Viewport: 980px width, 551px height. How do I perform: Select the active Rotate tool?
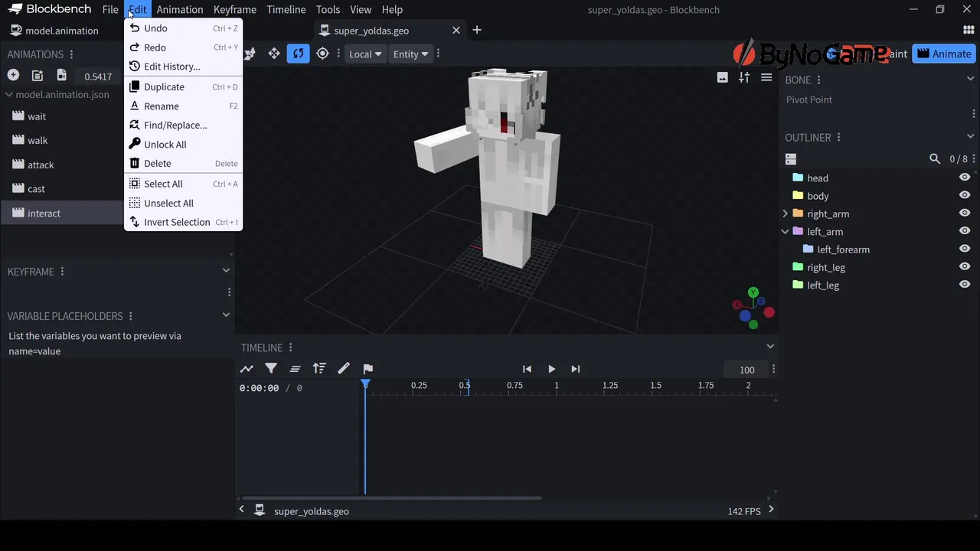click(x=298, y=54)
